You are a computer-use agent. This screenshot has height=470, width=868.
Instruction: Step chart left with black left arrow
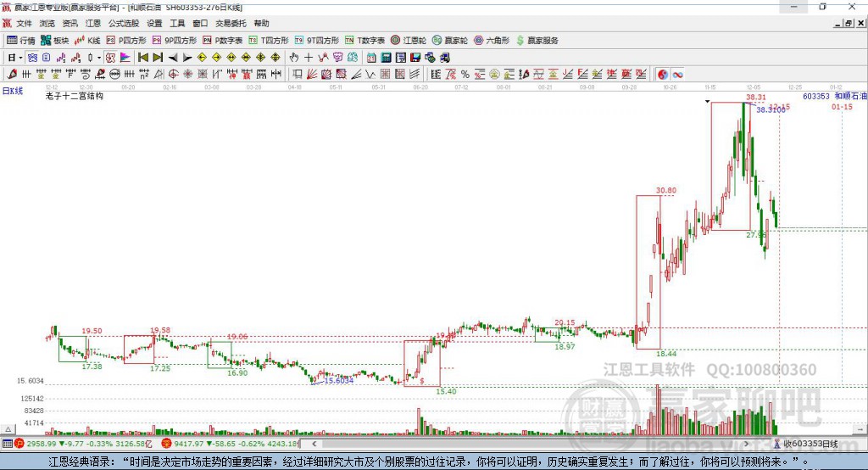[x=173, y=58]
